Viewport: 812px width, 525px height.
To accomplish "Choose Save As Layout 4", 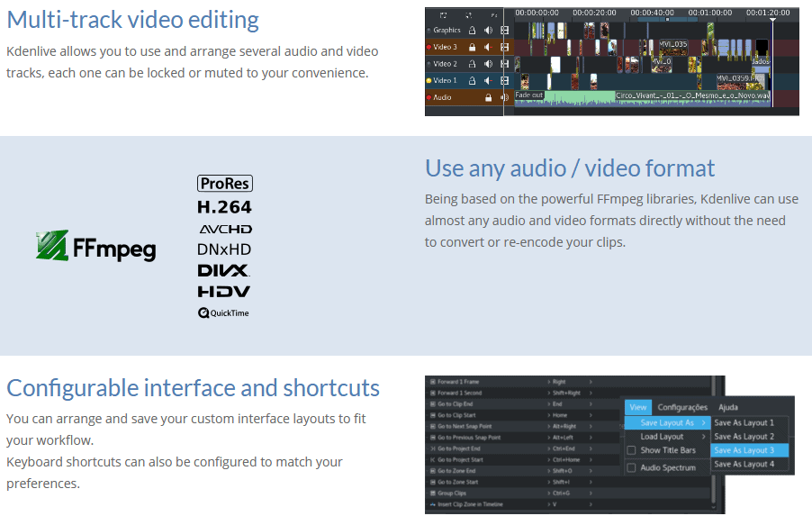I will tap(750, 465).
